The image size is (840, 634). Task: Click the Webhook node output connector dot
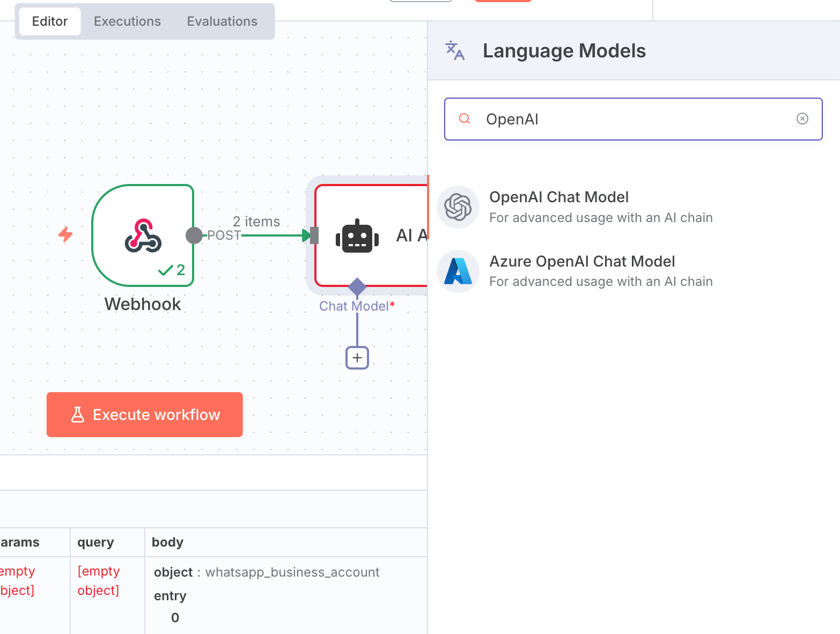(194, 235)
